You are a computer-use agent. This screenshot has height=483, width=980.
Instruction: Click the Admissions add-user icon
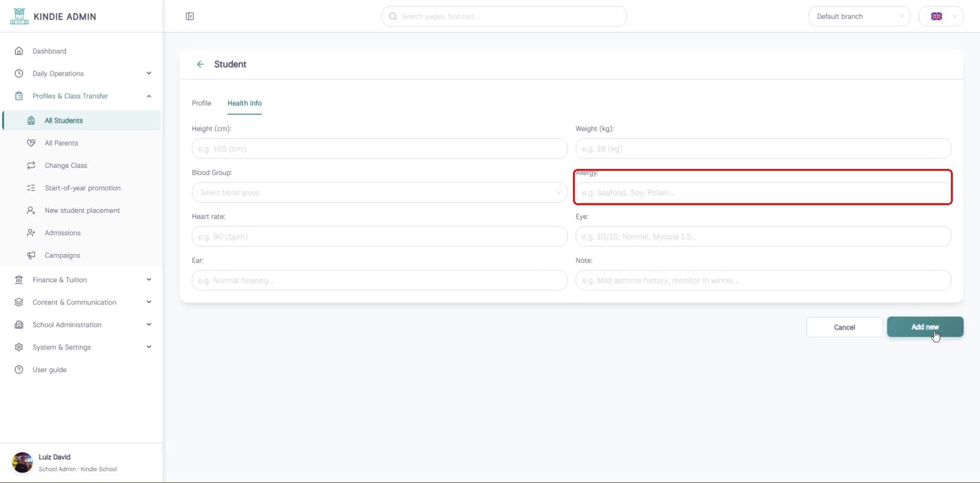(31, 233)
